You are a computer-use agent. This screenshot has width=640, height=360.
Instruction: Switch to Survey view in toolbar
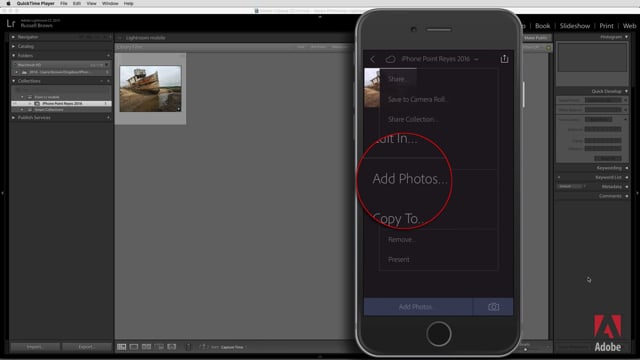click(159, 347)
